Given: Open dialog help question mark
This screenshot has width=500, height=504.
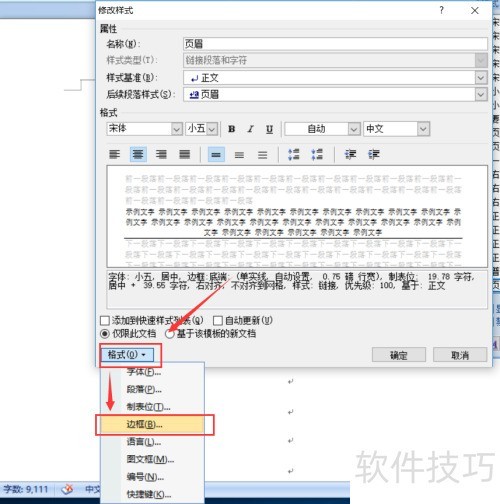Looking at the screenshot, I should point(442,10).
